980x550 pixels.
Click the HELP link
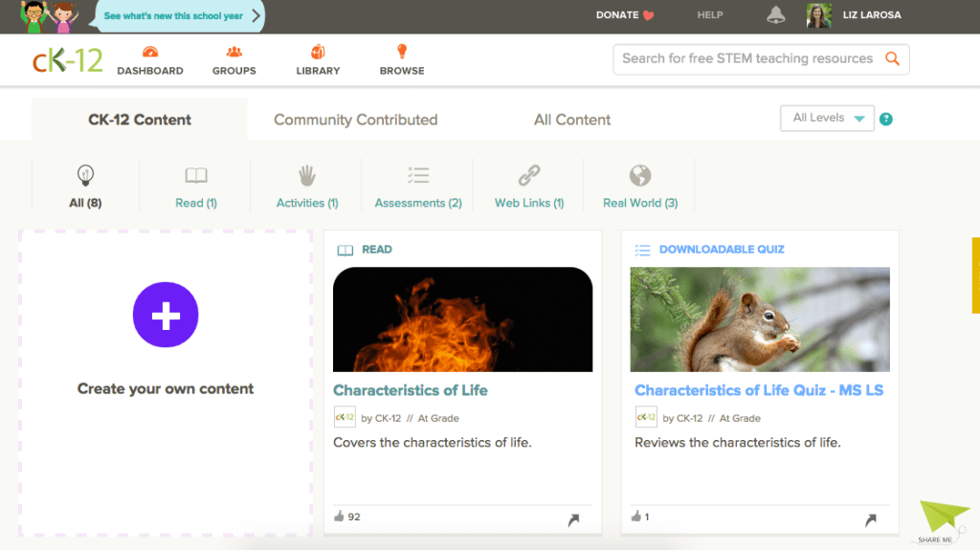[710, 15]
